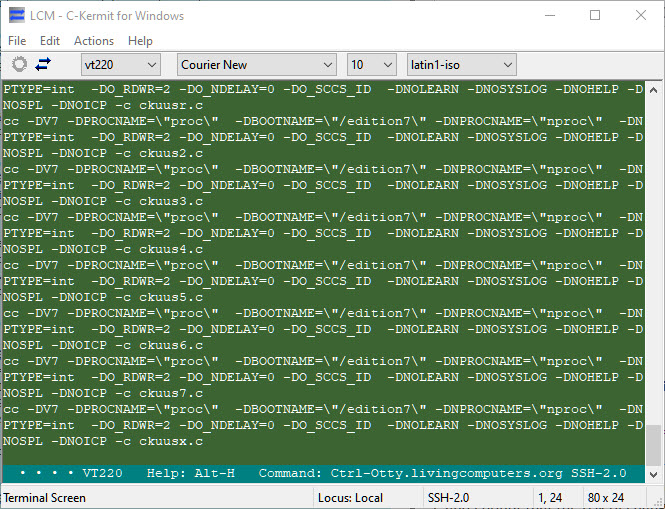Click the vertical scrollbar thumb
Image resolution: width=665 pixels, height=509 pixels.
654,445
